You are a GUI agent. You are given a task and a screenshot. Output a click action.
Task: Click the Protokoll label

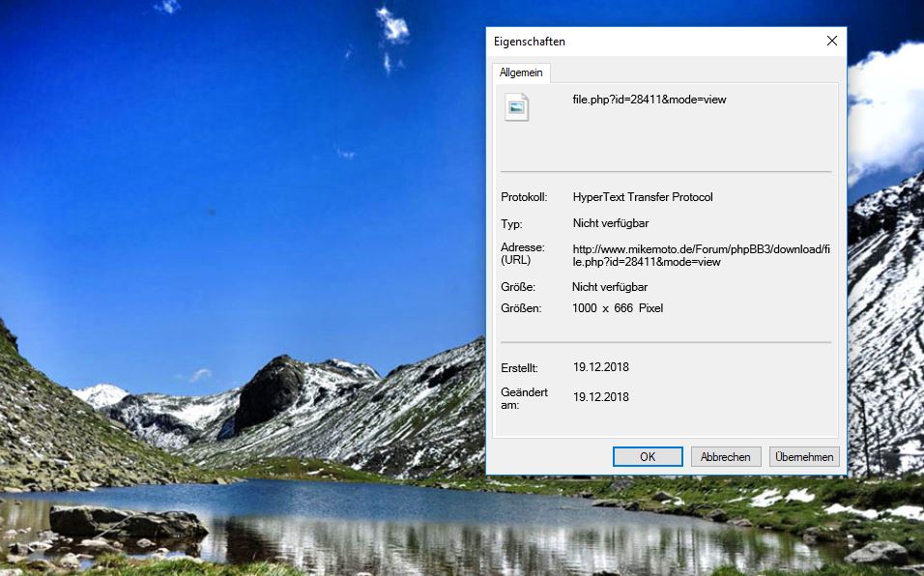click(524, 197)
